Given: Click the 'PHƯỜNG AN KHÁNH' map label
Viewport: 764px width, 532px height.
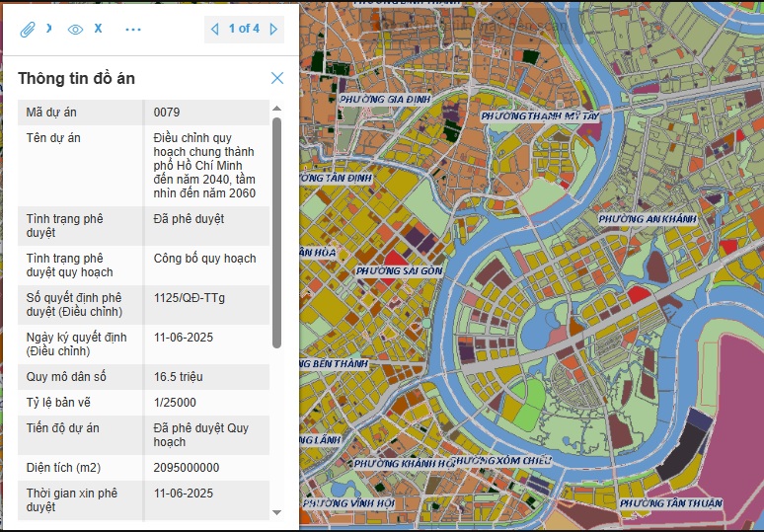Looking at the screenshot, I should coord(648,219).
